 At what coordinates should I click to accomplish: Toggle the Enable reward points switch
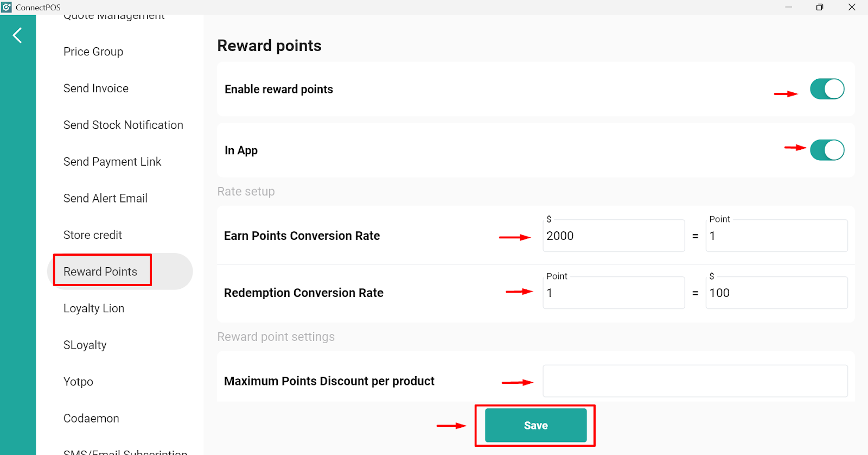tap(827, 89)
